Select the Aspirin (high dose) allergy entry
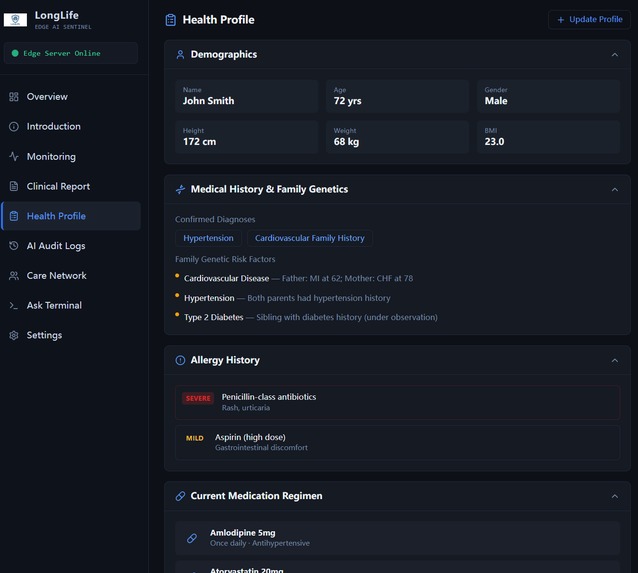638x573 pixels. 397,442
